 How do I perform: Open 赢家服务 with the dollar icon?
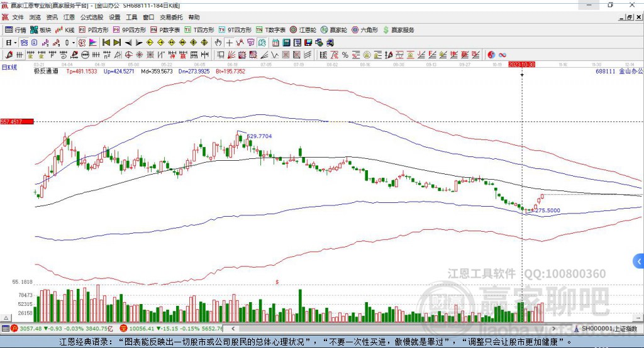click(398, 30)
